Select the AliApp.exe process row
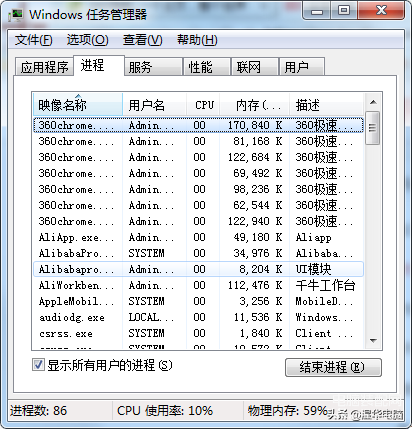The height and width of the screenshot is (429, 412). coord(198,237)
